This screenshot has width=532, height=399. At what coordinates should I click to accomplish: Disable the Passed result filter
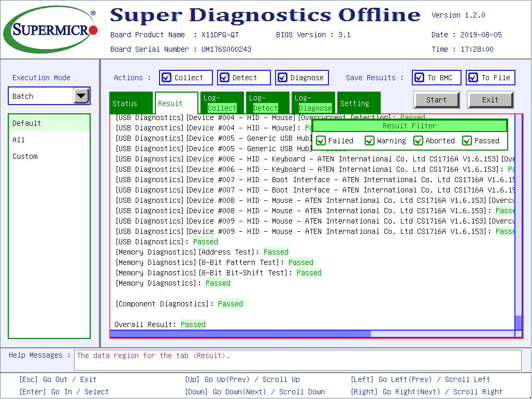tap(467, 141)
